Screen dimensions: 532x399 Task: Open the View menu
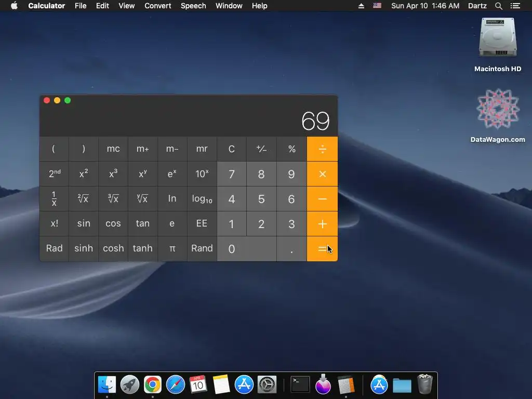[127, 6]
